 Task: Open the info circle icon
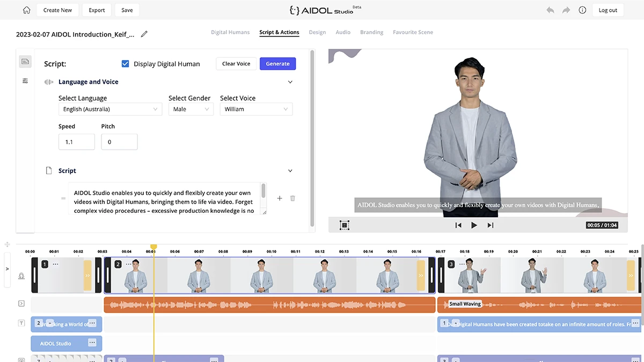[582, 10]
